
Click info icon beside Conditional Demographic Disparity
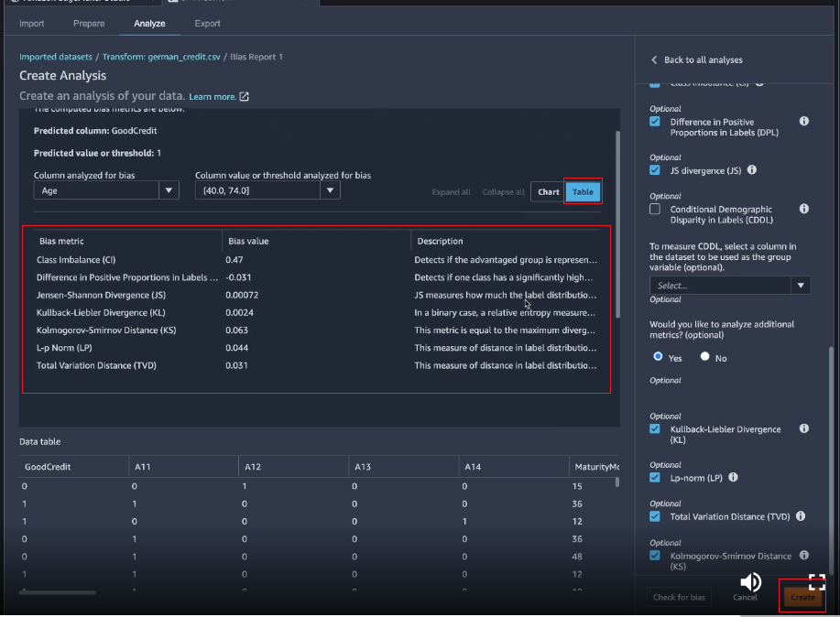[x=803, y=209]
